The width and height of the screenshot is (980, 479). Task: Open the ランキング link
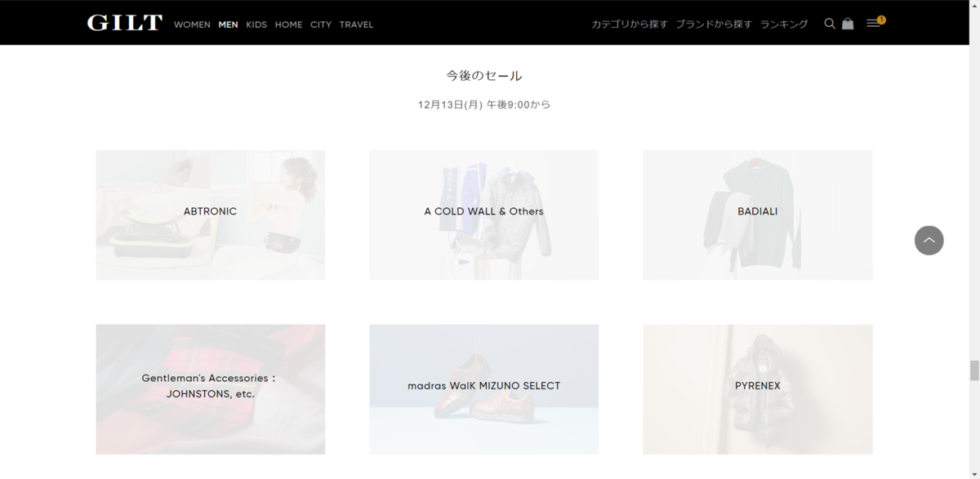coord(784,24)
